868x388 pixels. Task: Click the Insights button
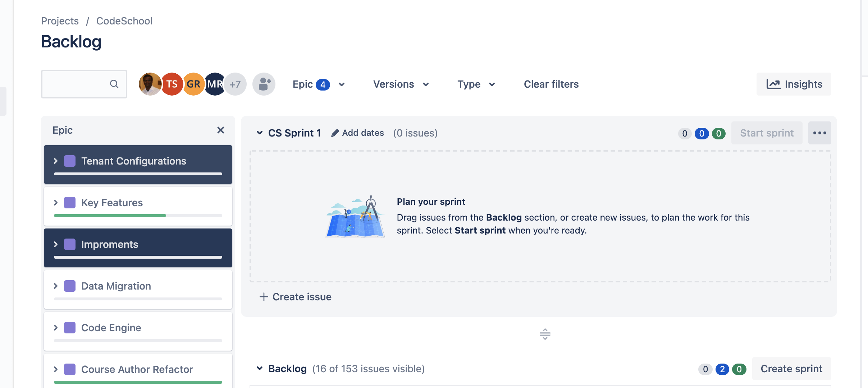[x=794, y=84]
